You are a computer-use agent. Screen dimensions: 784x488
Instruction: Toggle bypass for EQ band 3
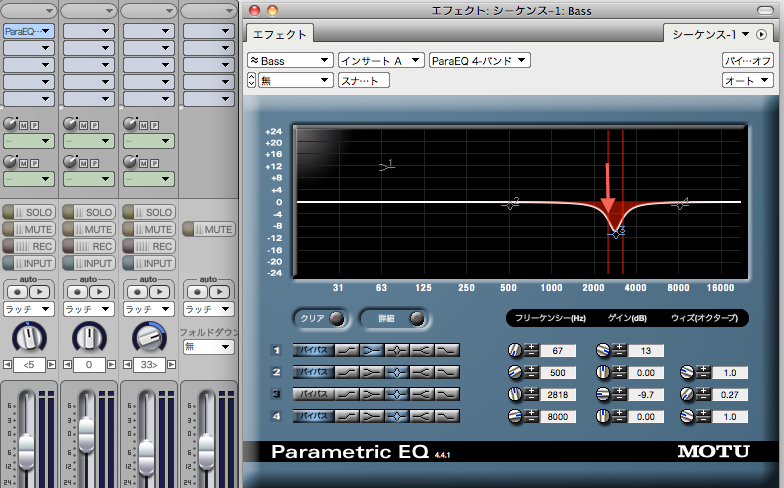point(313,394)
